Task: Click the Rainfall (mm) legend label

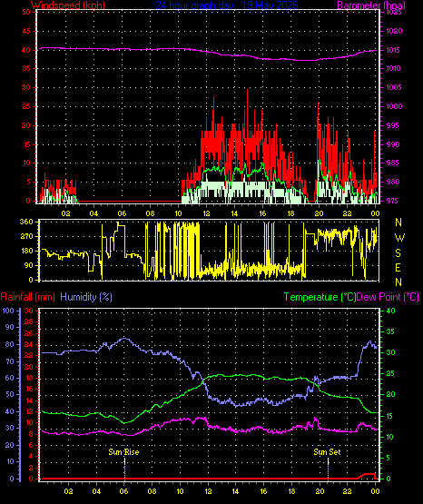Action: (27, 297)
